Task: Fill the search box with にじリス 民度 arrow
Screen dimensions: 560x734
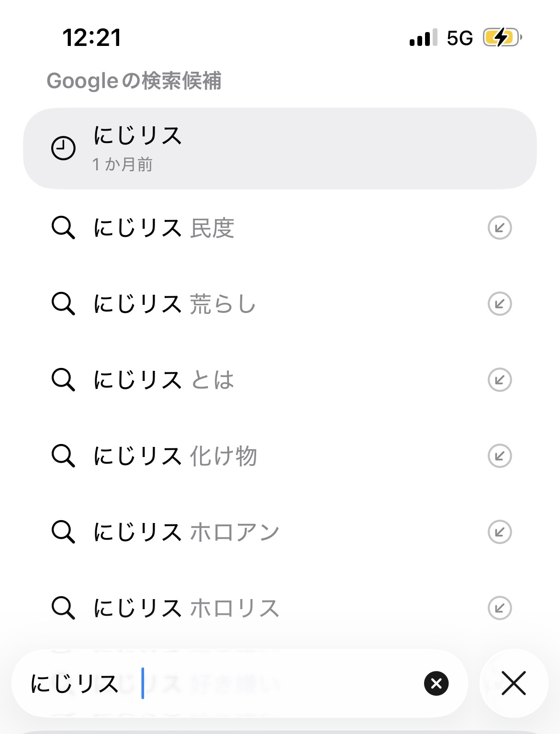Action: 500,228
